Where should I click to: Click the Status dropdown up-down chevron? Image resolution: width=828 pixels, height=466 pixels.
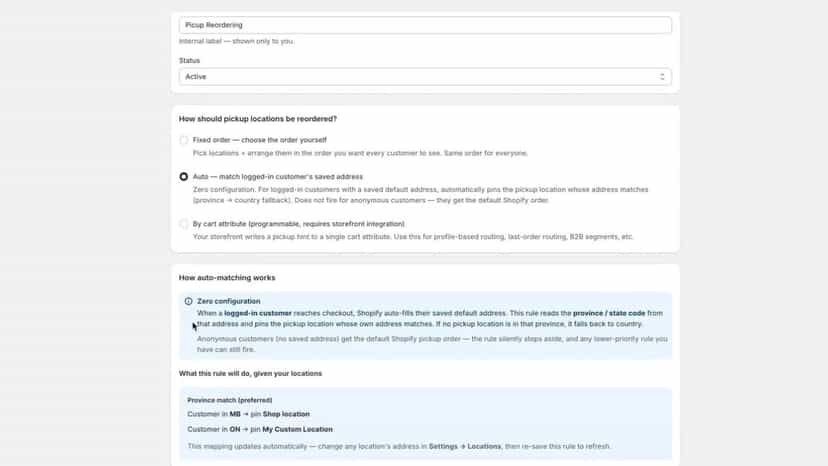[662, 77]
